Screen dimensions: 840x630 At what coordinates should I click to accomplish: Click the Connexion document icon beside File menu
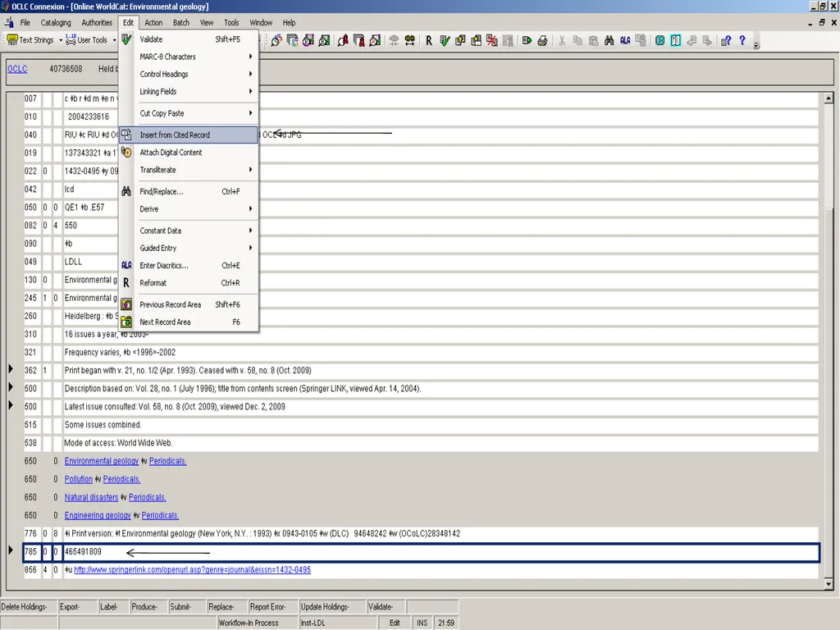[9, 22]
